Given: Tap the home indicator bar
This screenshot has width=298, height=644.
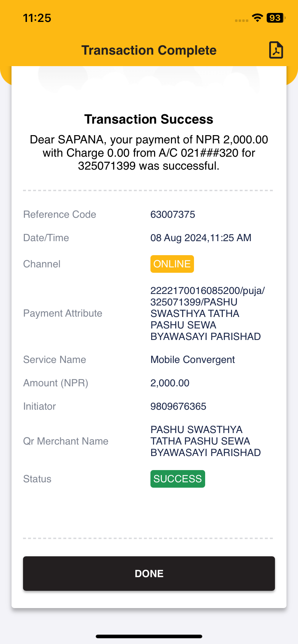Looking at the screenshot, I should click(149, 636).
